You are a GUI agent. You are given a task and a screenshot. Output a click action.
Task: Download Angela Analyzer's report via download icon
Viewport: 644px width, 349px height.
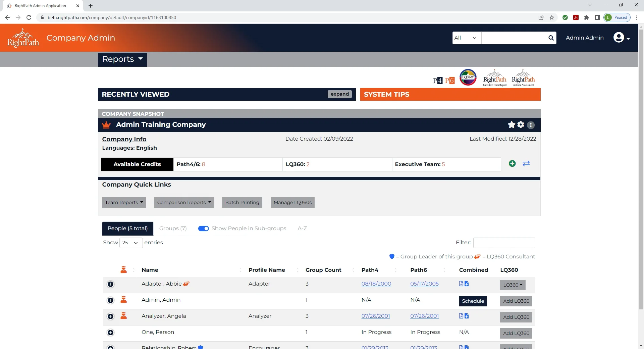click(467, 316)
